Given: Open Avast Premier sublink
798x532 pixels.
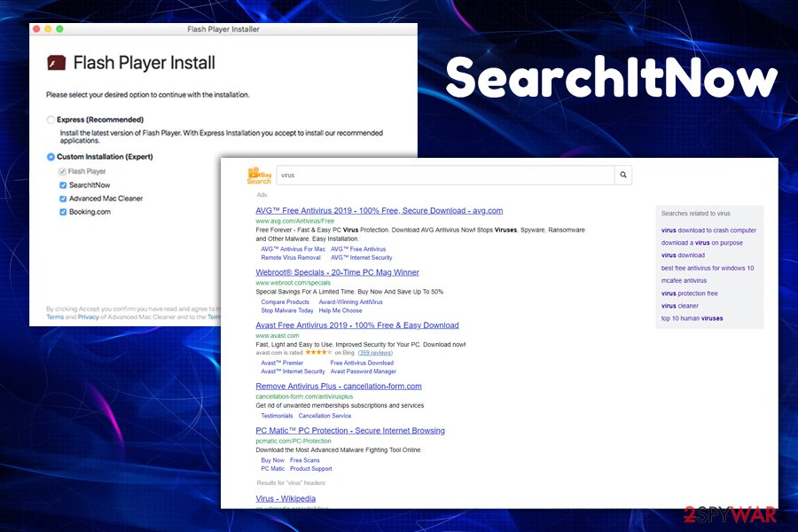Looking at the screenshot, I should coord(282,363).
